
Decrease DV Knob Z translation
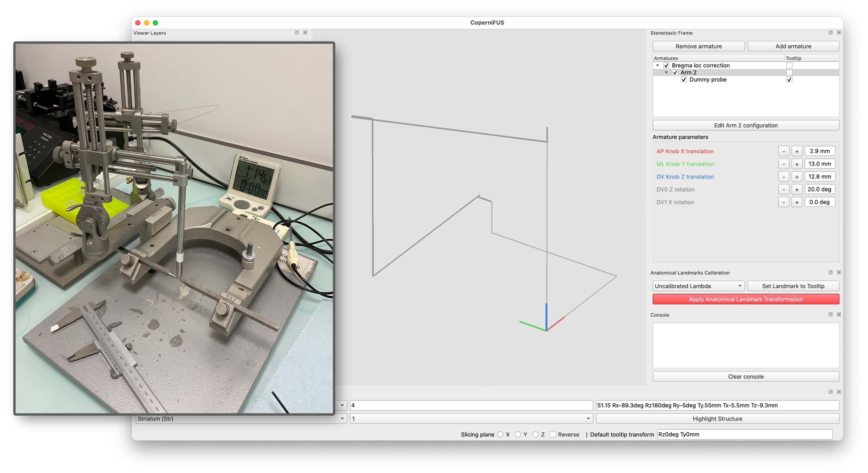(x=784, y=177)
